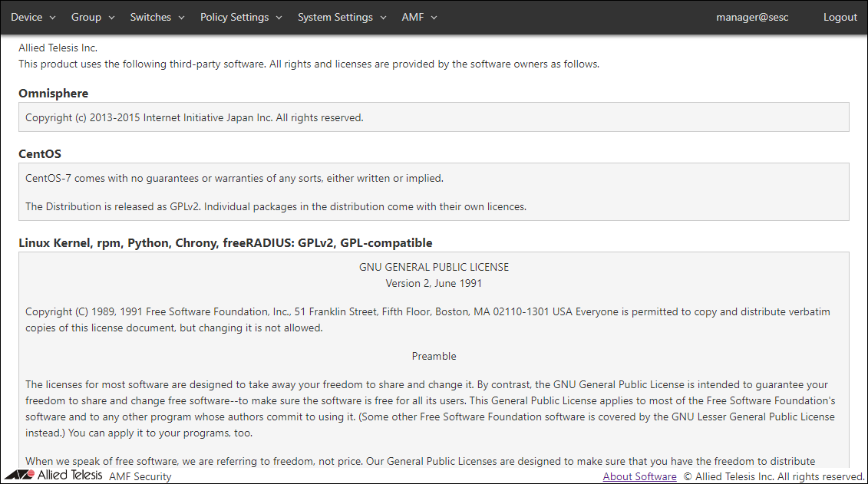868x484 pixels.
Task: Click the Linux Kernel, rpm, Python heading
Action: (x=226, y=243)
